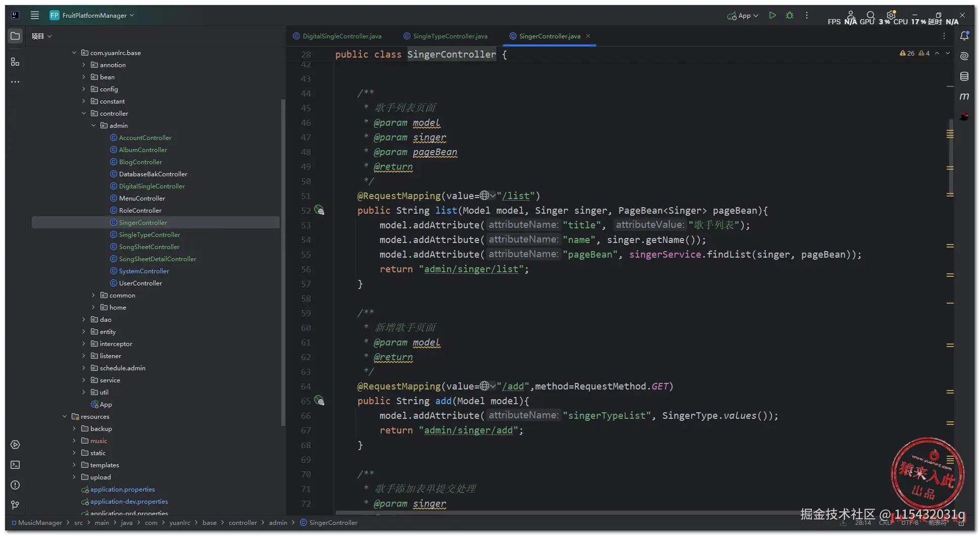Click the editor vertical scrollbar
The width and height of the screenshot is (980, 536).
(x=950, y=157)
